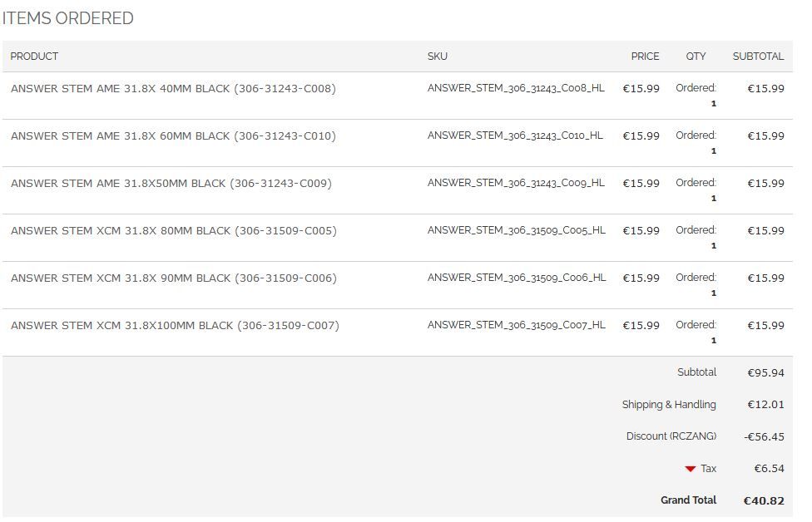
Task: Select ANSWER STEM XCM 31.8X 80MM product name
Action: [174, 231]
